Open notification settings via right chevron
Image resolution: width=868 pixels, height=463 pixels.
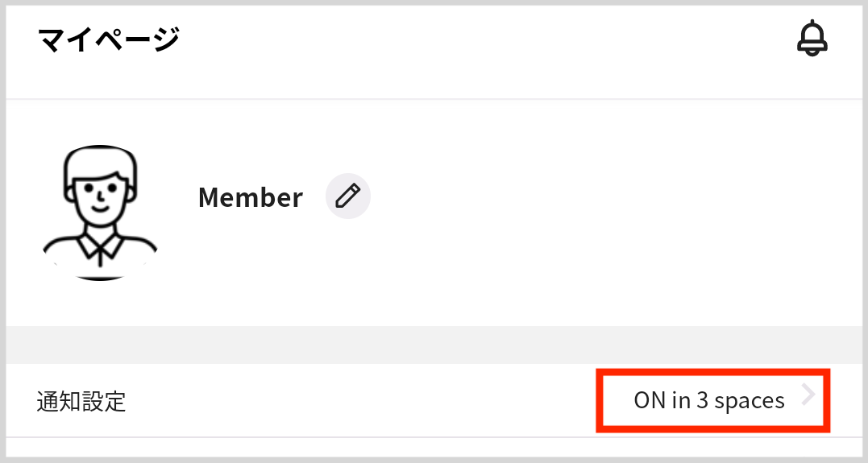[x=809, y=395]
